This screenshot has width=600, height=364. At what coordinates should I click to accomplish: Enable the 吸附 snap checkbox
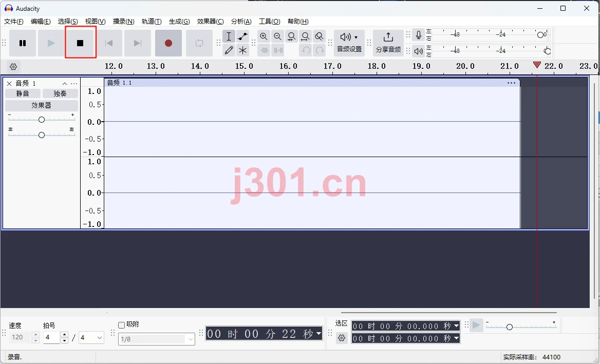coord(122,325)
